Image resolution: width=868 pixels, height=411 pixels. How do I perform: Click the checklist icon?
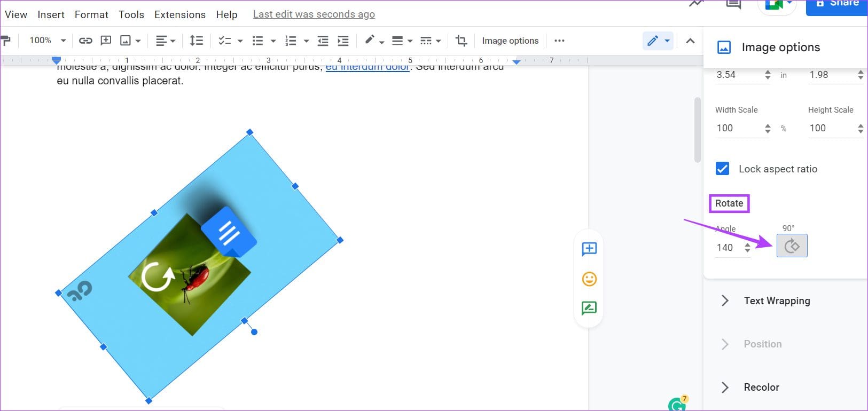pyautogui.click(x=224, y=41)
